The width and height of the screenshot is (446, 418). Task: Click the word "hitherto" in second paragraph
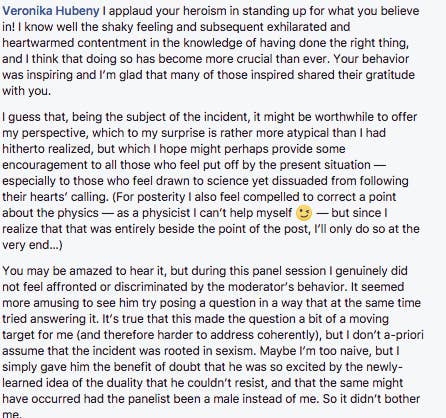[x=23, y=149]
